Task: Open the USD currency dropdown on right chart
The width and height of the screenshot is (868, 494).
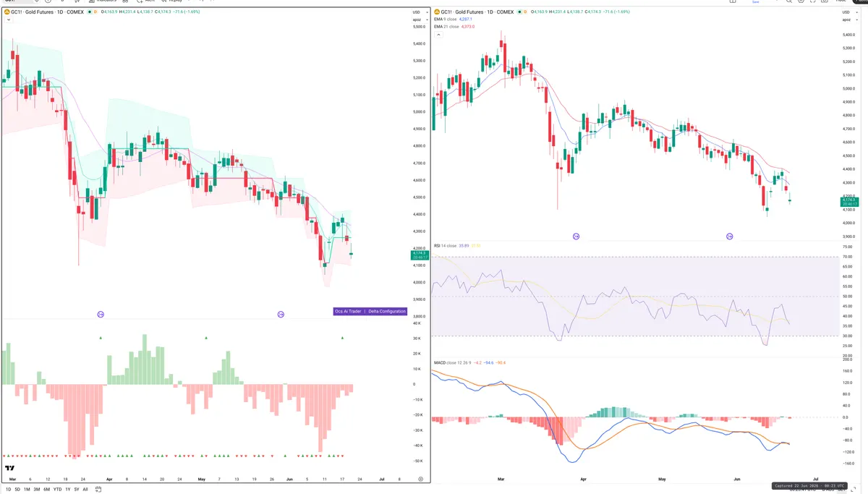Action: click(x=850, y=12)
